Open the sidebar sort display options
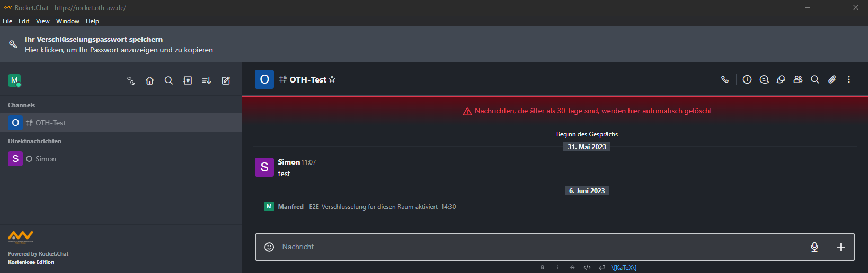Image resolution: width=868 pixels, height=273 pixels. (207, 80)
